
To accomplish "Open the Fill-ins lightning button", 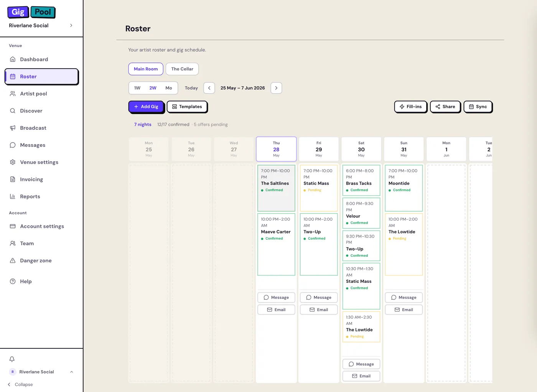I will 410,107.
